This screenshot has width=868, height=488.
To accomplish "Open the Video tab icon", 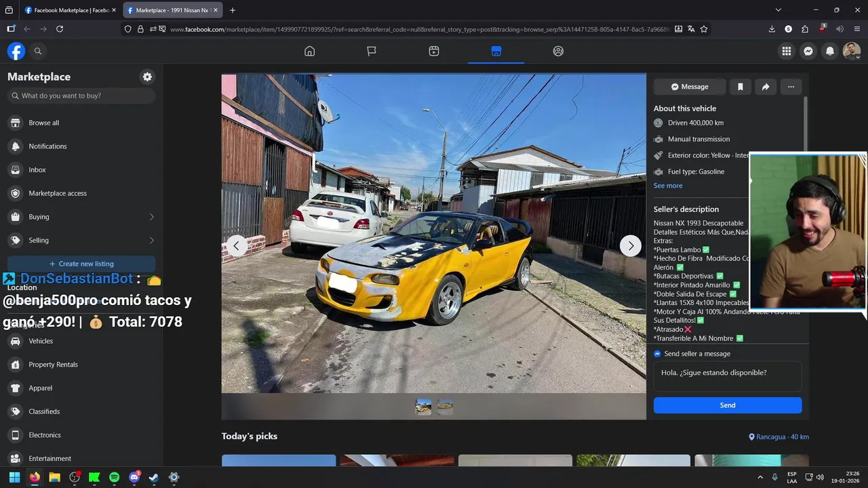I will [x=434, y=51].
